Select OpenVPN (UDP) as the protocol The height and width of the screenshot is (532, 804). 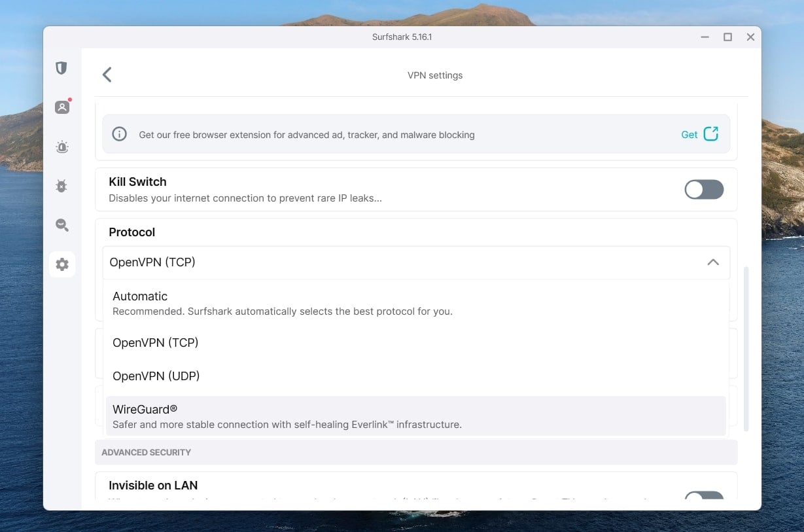[156, 376]
